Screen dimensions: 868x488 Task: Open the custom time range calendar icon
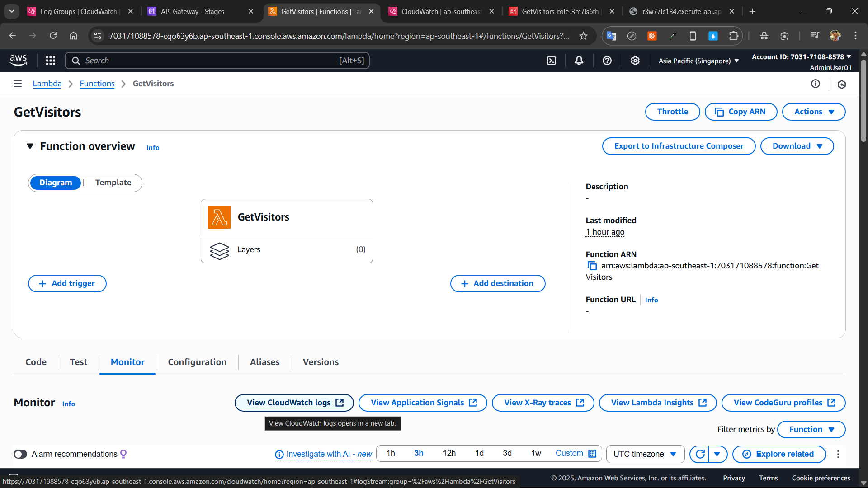click(592, 454)
